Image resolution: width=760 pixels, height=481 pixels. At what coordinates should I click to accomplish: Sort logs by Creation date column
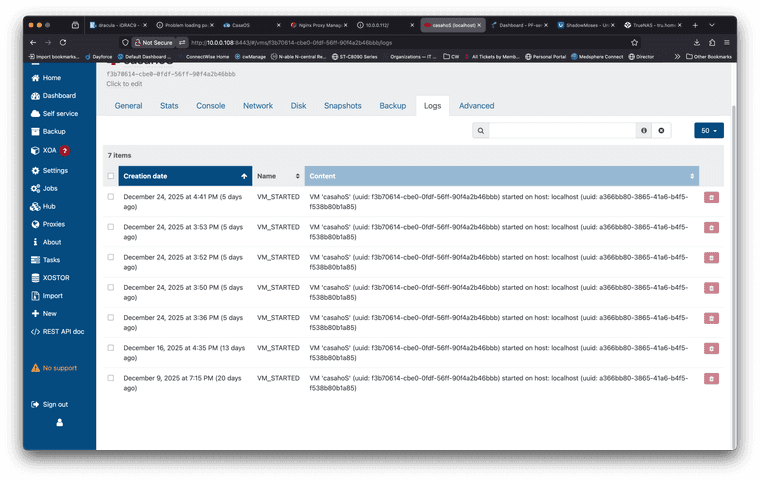(185, 176)
